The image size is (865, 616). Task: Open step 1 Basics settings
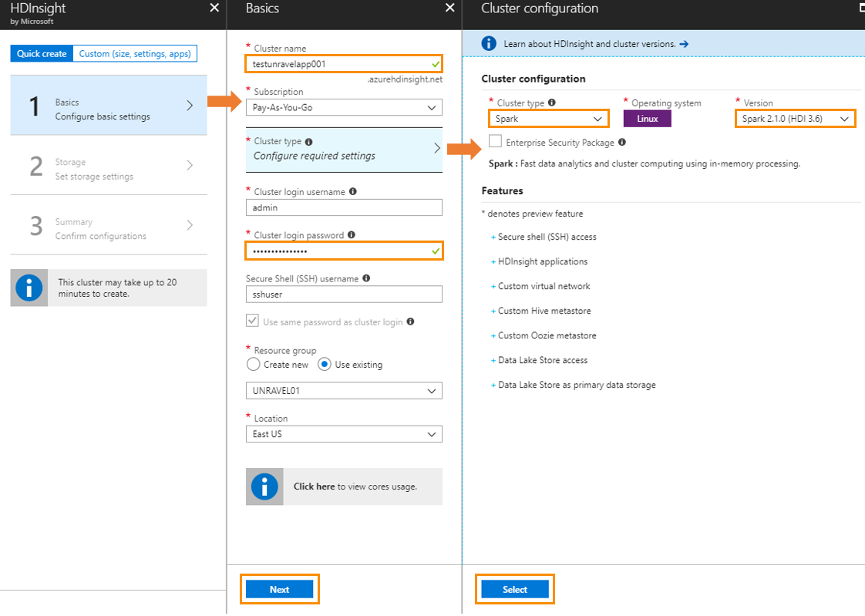click(x=109, y=106)
